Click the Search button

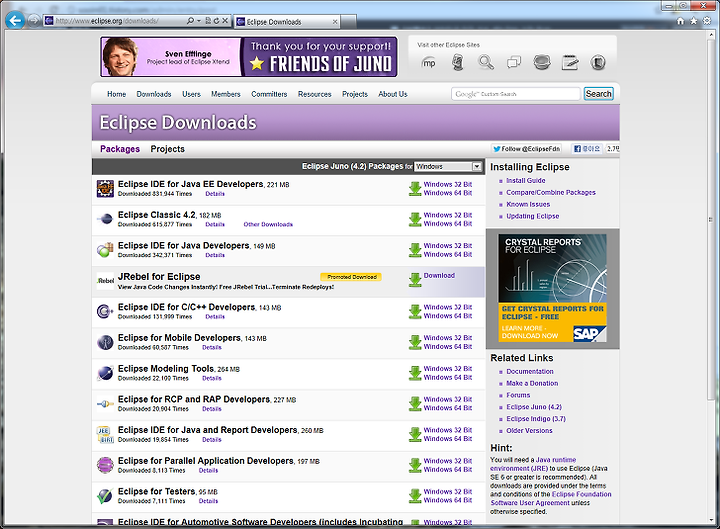pyautogui.click(x=598, y=94)
